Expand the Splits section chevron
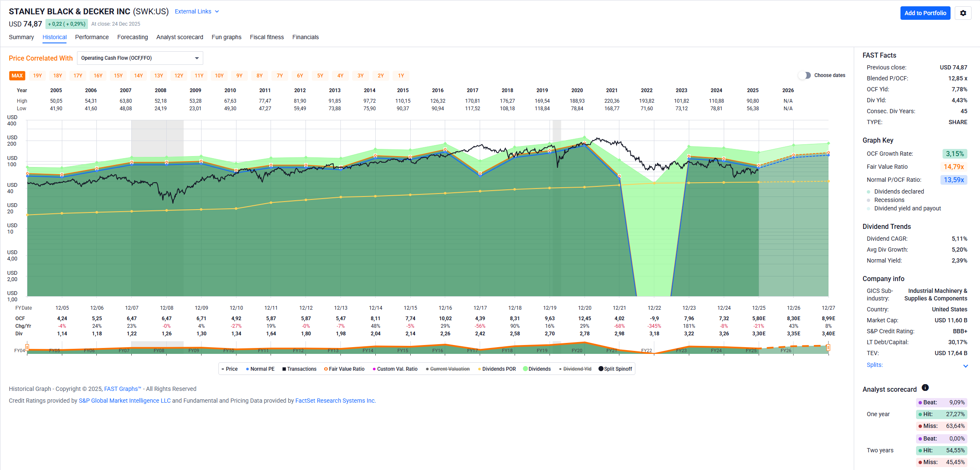 [x=965, y=366]
